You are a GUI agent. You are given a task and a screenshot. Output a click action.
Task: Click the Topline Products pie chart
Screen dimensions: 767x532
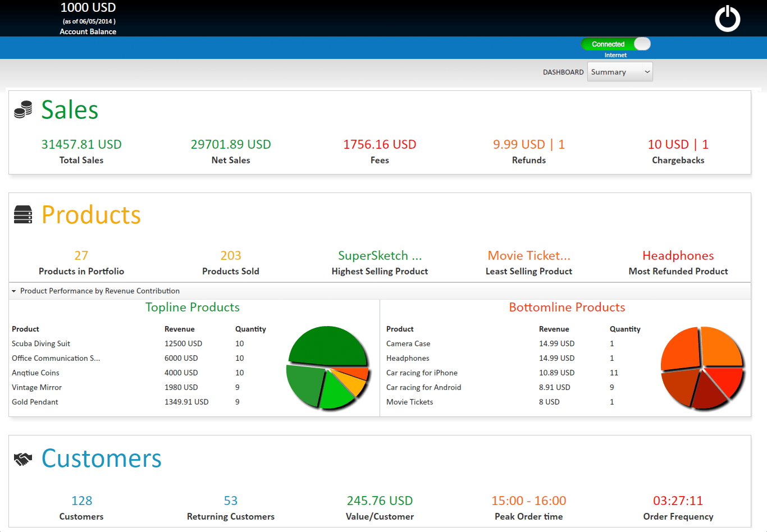(x=328, y=368)
